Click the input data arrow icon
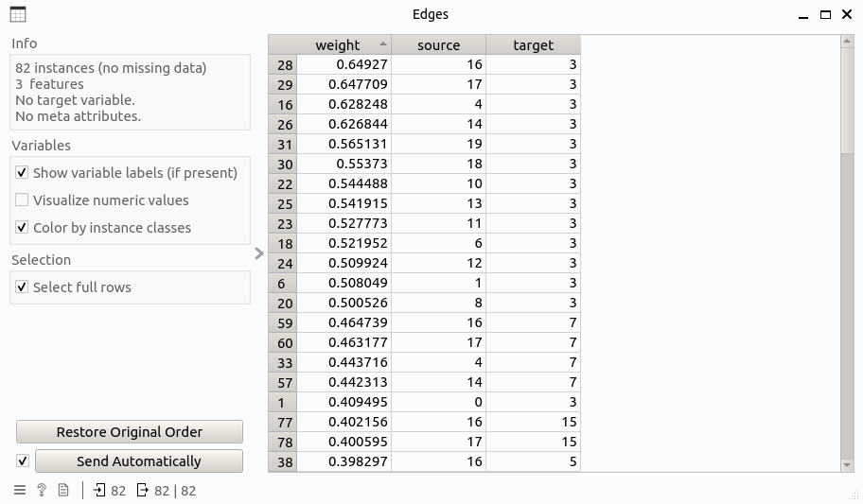 tap(99, 490)
